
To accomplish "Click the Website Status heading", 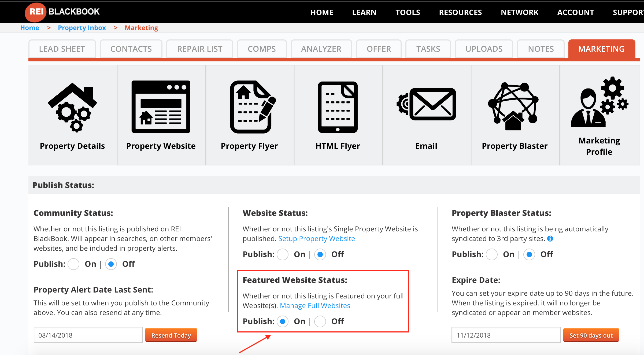I will pos(275,213).
